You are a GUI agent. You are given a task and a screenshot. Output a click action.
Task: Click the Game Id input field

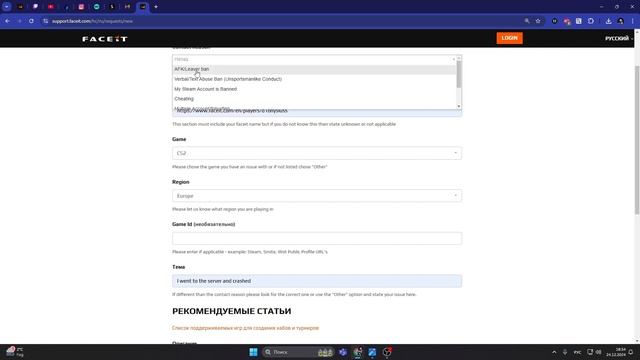(x=317, y=238)
